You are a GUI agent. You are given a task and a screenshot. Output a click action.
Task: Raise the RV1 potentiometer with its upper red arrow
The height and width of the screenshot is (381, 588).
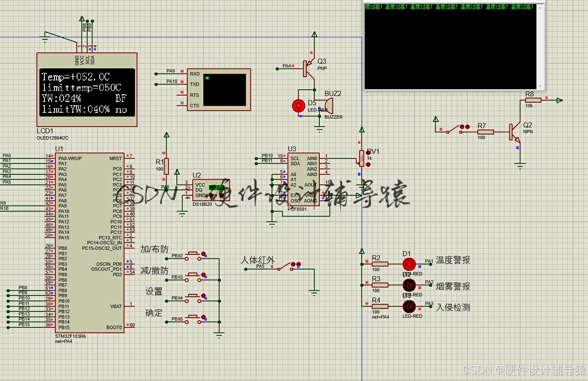[368, 153]
